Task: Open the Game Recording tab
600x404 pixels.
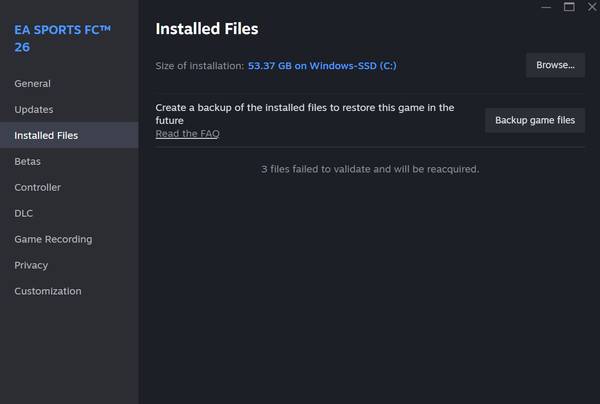Action: (x=53, y=240)
